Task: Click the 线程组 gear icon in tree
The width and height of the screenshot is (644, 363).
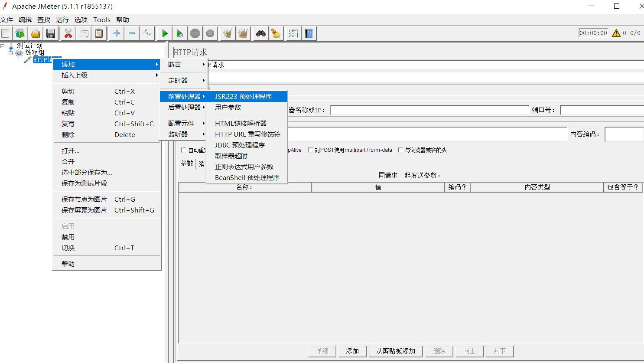Action: click(x=20, y=53)
